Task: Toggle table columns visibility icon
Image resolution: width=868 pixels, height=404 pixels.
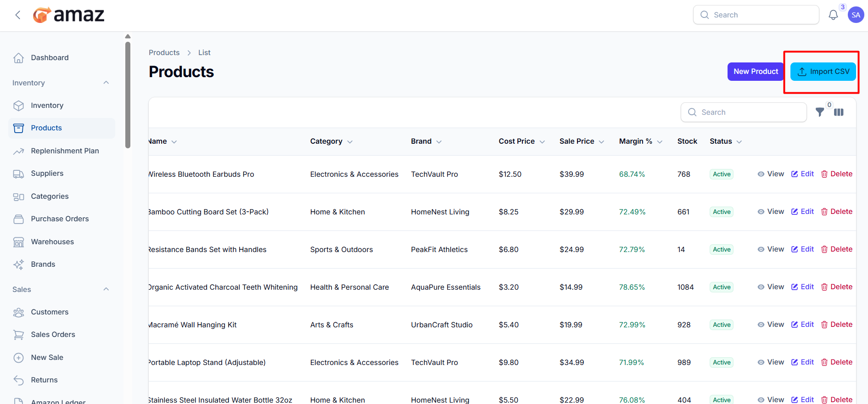Action: pos(839,112)
